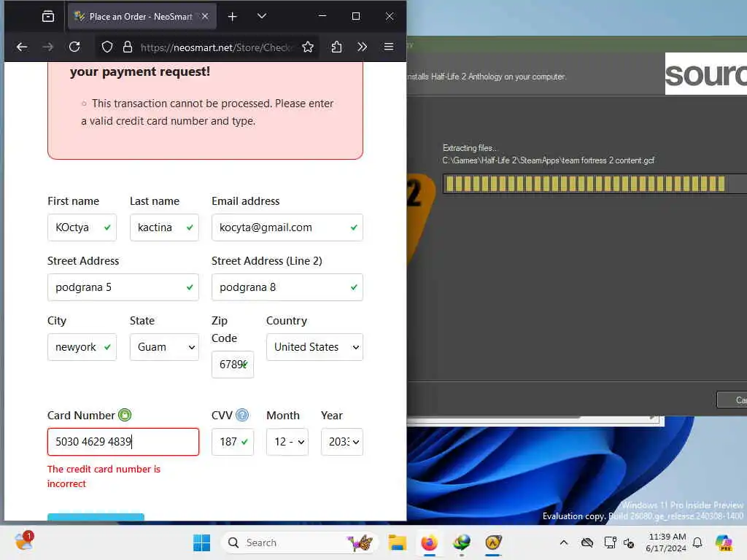This screenshot has height=560, width=747.
Task: Click the Firefox forward arrow
Action: tap(48, 47)
